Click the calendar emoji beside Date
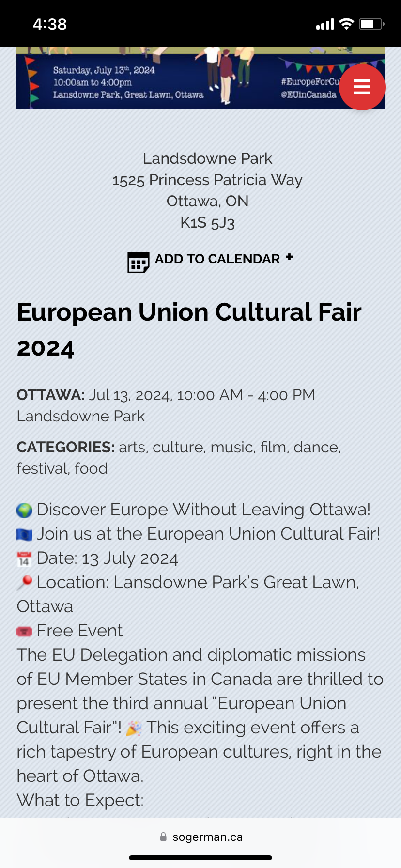Screen dimensions: 401x868 coord(24,559)
